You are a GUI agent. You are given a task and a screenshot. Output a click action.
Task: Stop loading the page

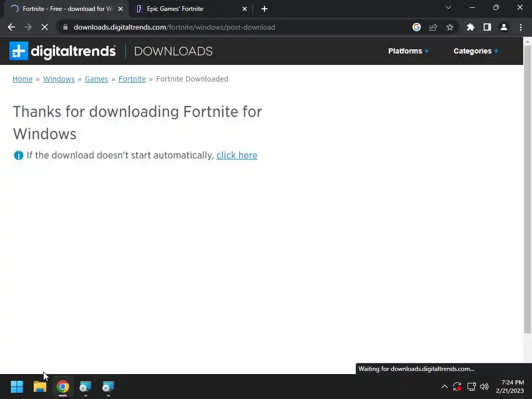(x=45, y=27)
